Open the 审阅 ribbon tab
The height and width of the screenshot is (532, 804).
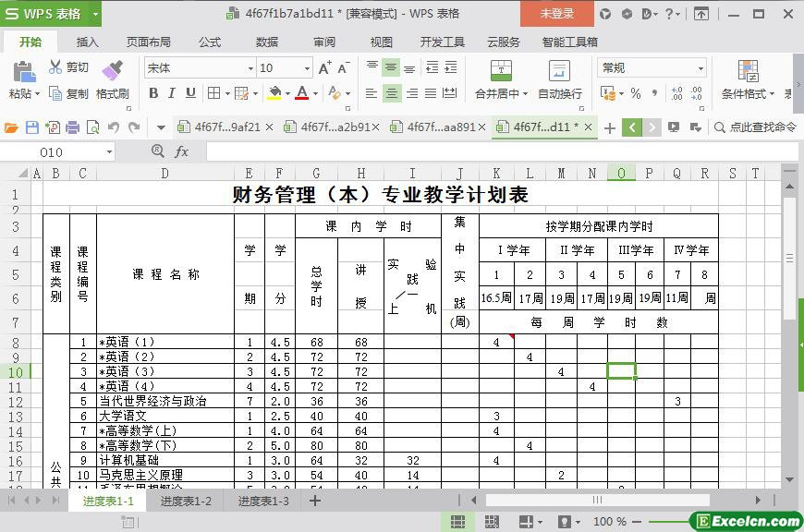[x=324, y=42]
